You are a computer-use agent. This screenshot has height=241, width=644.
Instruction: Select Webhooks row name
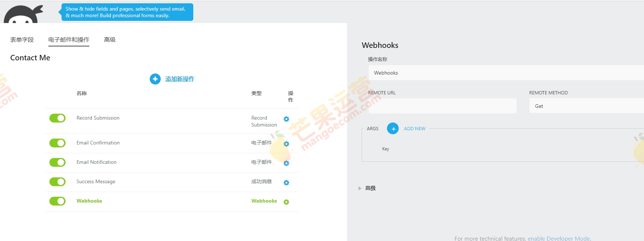(89, 201)
